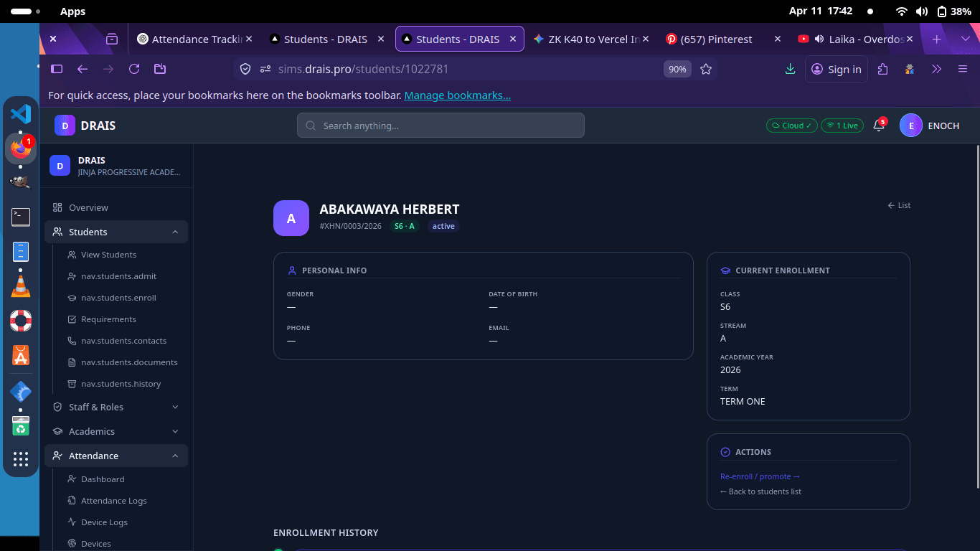Screen dimensions: 980x551
Task: Click the shield privacy icon in address bar
Action: coord(245,69)
